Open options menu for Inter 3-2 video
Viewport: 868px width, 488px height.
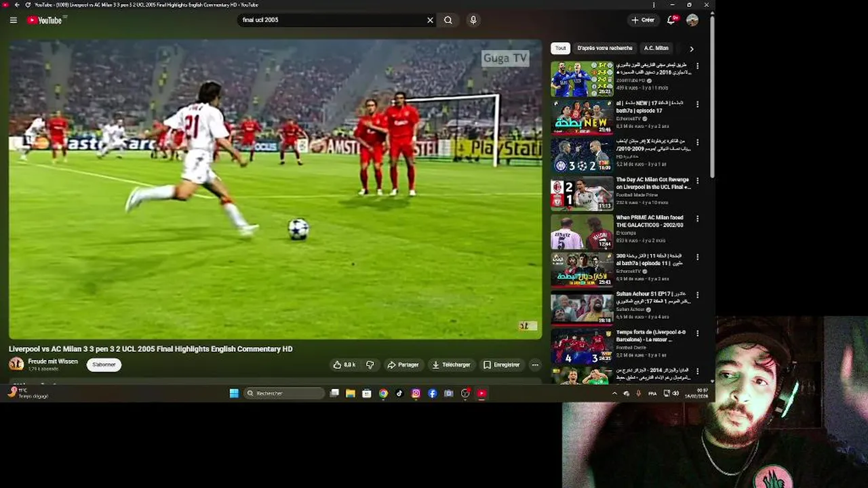tap(697, 142)
